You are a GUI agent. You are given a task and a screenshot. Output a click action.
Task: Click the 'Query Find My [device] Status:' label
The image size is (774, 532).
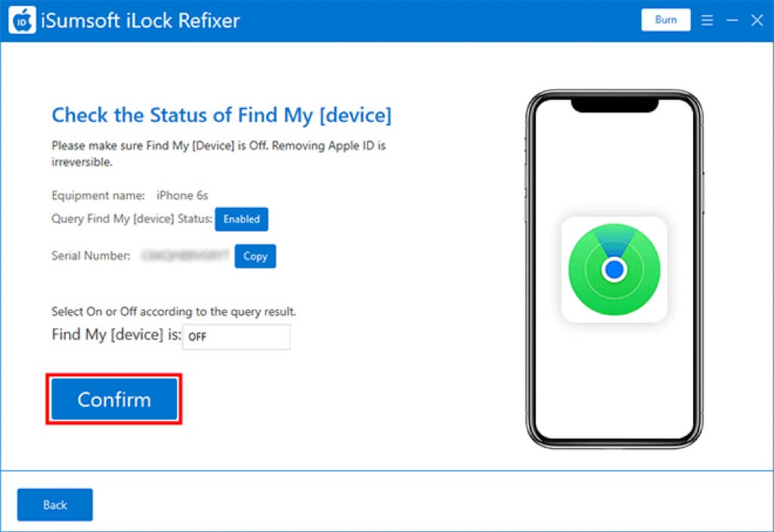[x=132, y=218]
